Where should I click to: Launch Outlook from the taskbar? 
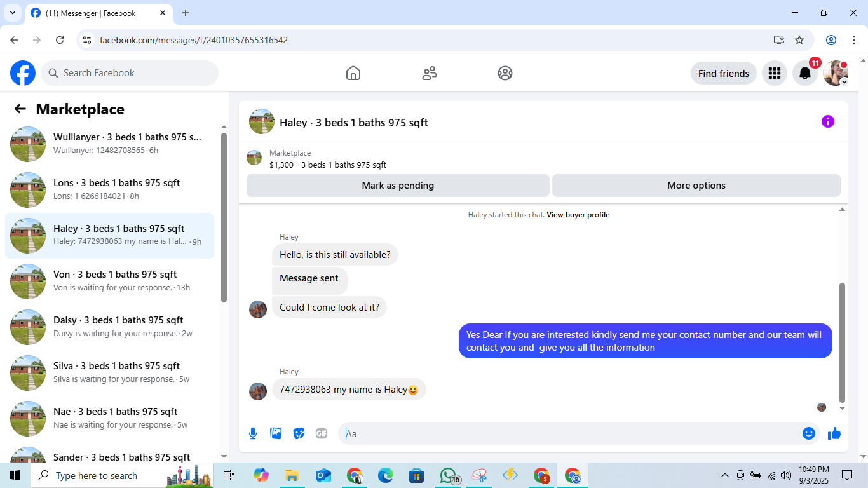click(323, 475)
